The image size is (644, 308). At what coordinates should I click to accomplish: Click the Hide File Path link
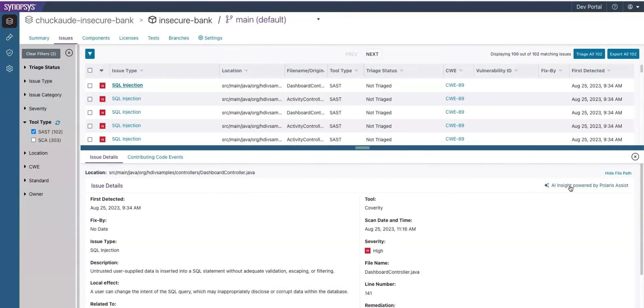click(x=618, y=173)
